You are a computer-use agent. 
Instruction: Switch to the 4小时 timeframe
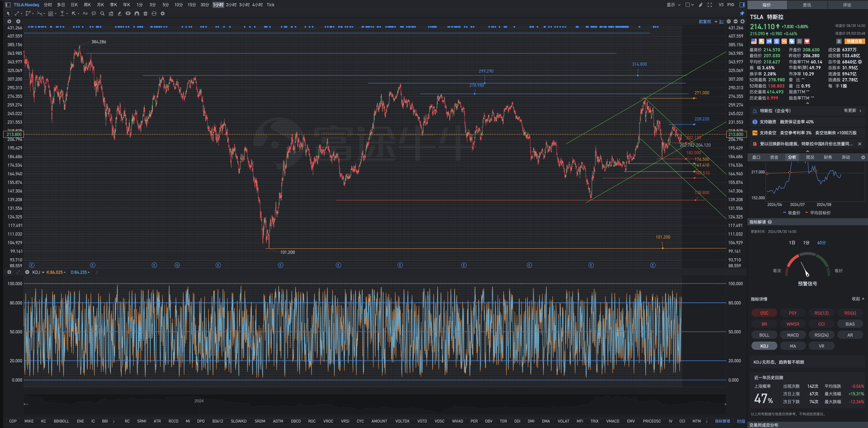pos(257,4)
